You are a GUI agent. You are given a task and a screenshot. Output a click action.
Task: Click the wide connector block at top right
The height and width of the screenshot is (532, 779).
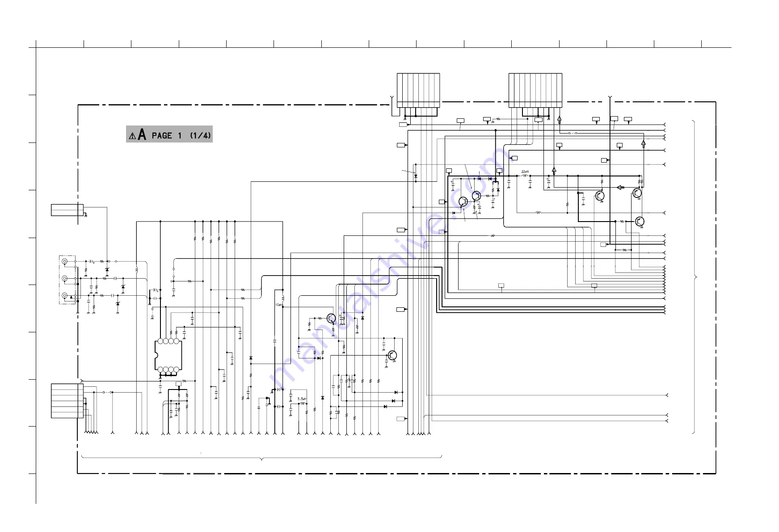(x=535, y=90)
